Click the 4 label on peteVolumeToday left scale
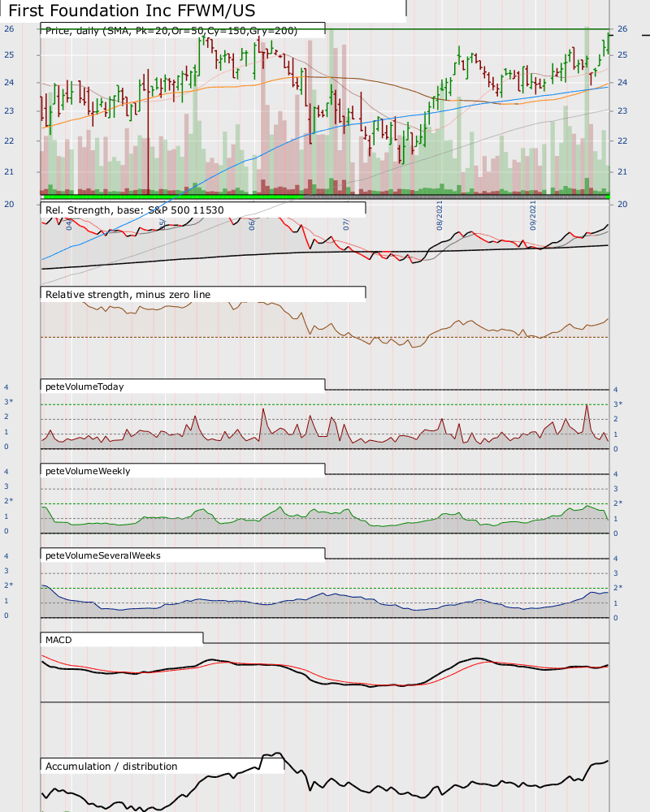This screenshot has height=812, width=650. 6,387
